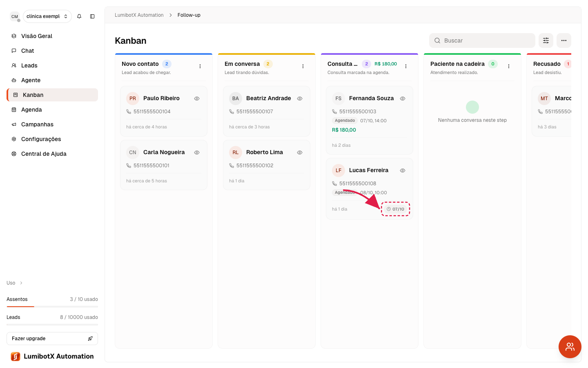Click the LumibotX Automation logo
Viewport: 588px width, 368px height.
click(x=16, y=357)
